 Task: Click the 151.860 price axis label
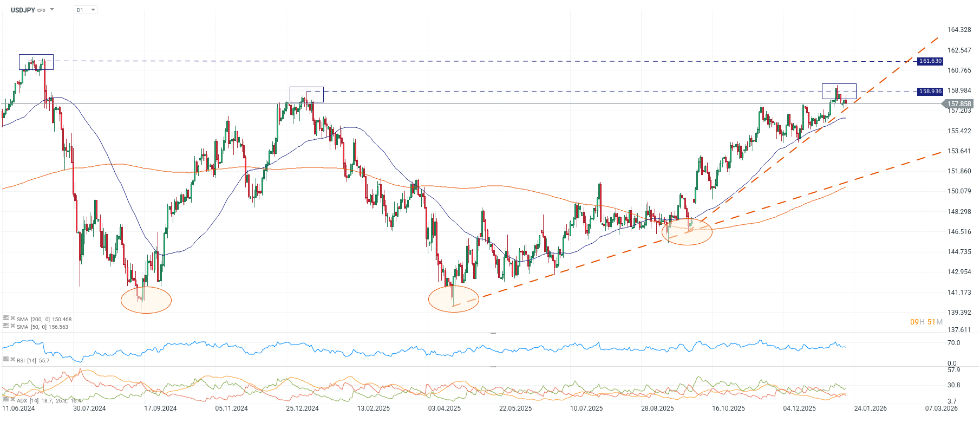coord(959,171)
